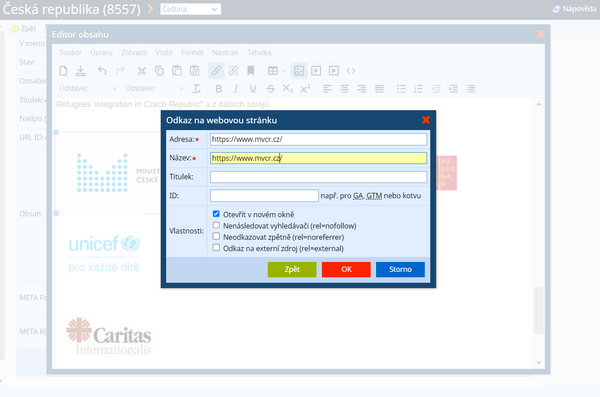The width and height of the screenshot is (600, 397).
Task: Click the insert link icon in toolbar
Action: (216, 71)
